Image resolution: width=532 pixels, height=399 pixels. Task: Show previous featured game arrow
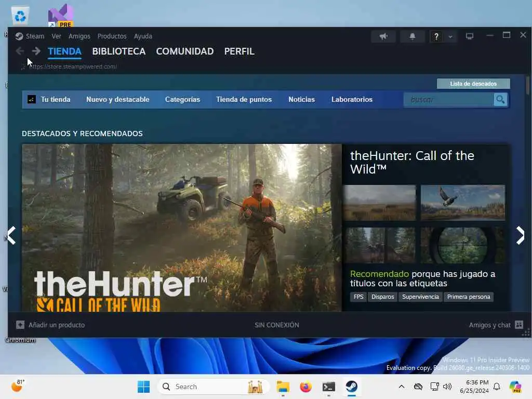point(12,235)
